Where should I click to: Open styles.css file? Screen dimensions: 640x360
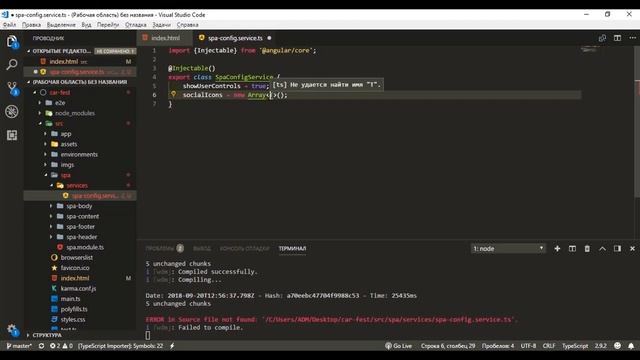pos(73,319)
